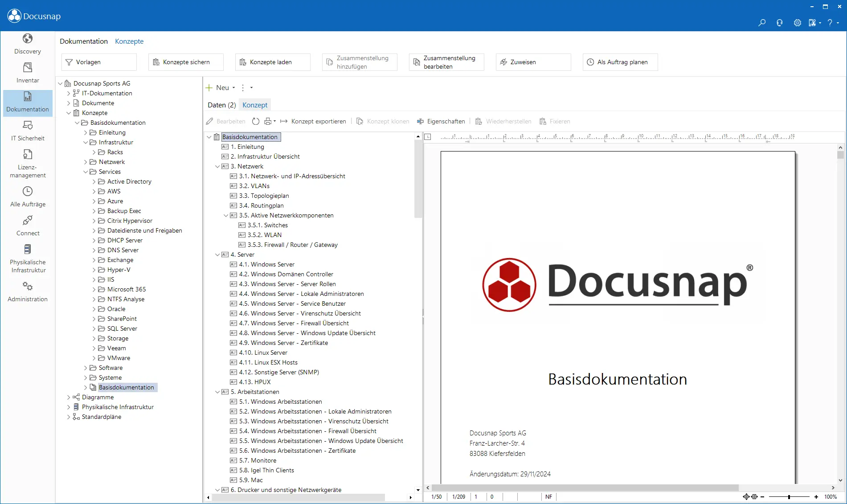Click Konzept exportieren

pyautogui.click(x=313, y=121)
